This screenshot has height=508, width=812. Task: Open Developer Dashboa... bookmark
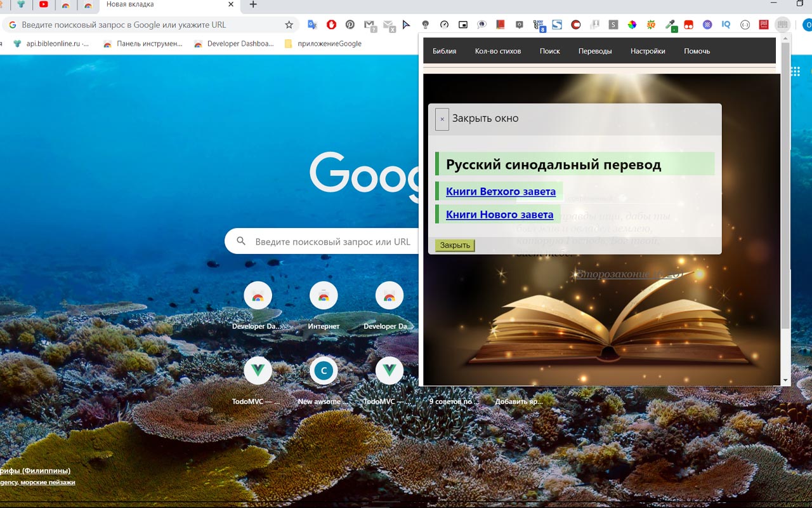click(x=233, y=44)
